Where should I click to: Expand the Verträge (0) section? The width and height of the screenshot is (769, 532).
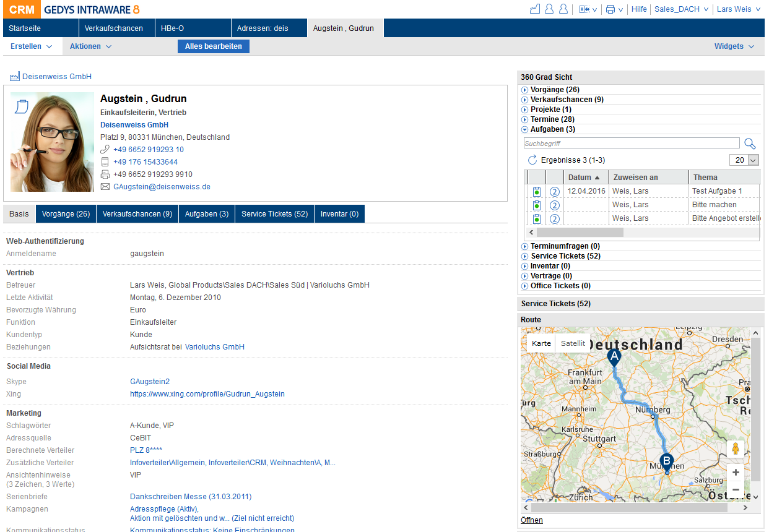pyautogui.click(x=525, y=276)
